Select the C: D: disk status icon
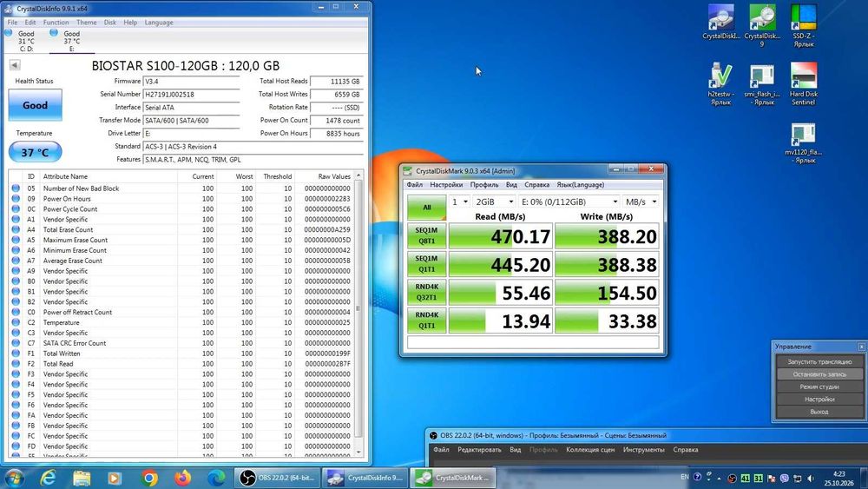The width and height of the screenshot is (868, 489). coord(9,33)
